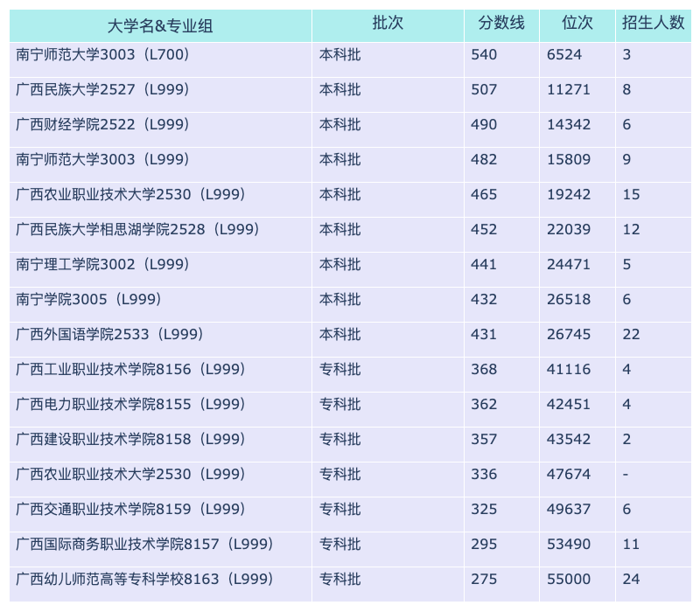This screenshot has height=612, width=700.
Task: Click enrollment count 22
Action: [631, 334]
